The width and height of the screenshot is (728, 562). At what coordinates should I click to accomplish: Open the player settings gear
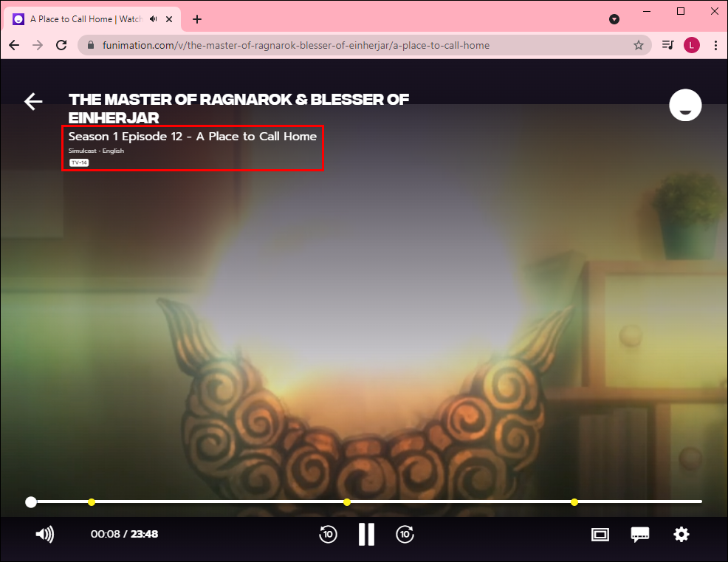tap(681, 534)
